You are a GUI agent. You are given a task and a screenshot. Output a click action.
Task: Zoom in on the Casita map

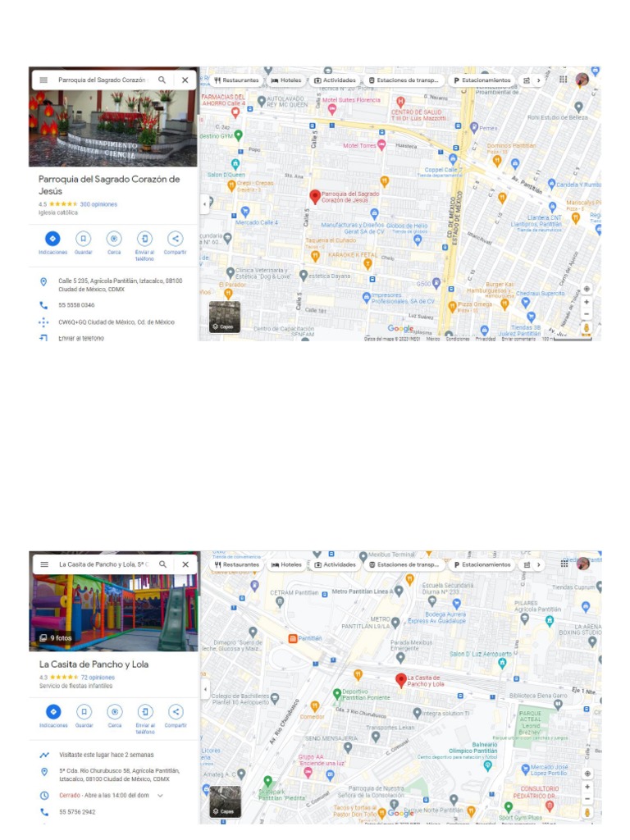587,787
